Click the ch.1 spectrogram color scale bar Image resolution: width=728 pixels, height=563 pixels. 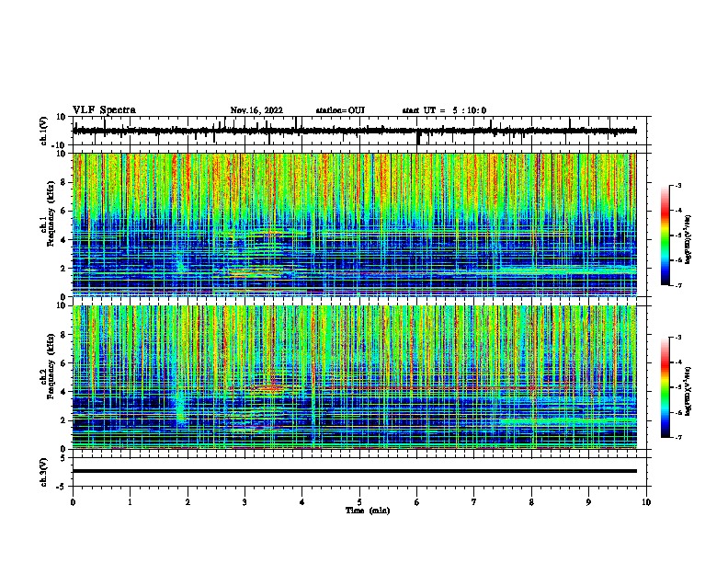665,236
